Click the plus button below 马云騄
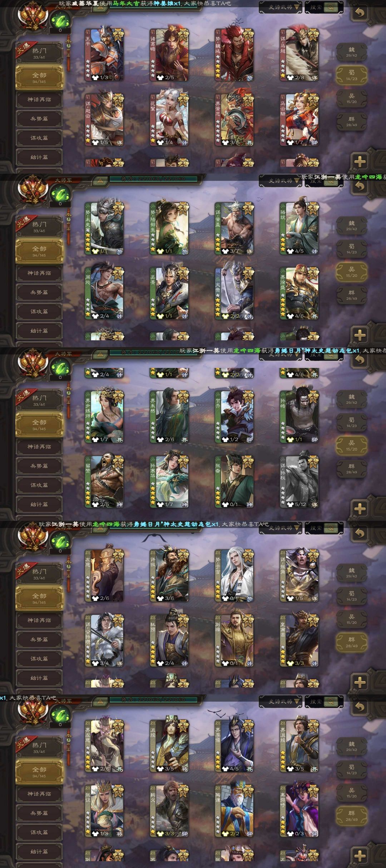 coord(360,161)
